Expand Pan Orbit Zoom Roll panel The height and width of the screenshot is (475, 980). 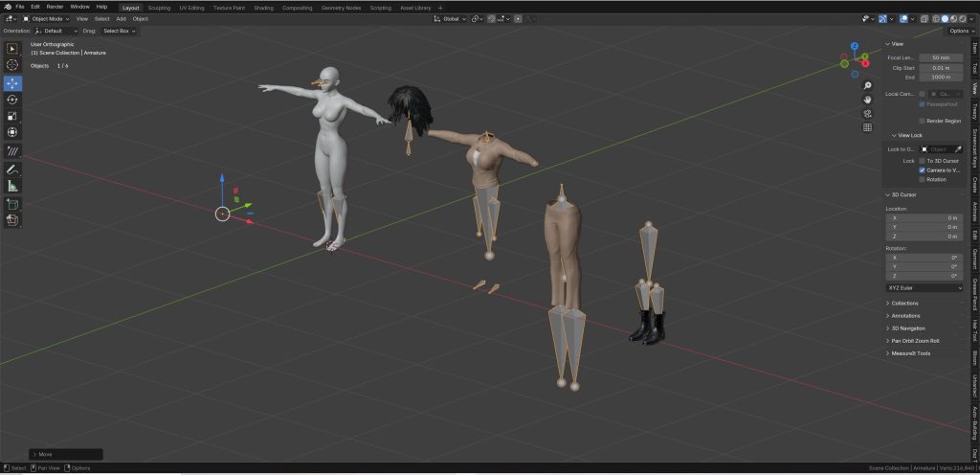pos(915,341)
